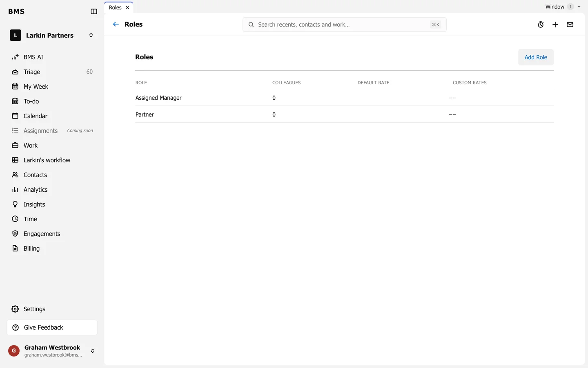Click the Triage count badge 60

pos(89,72)
